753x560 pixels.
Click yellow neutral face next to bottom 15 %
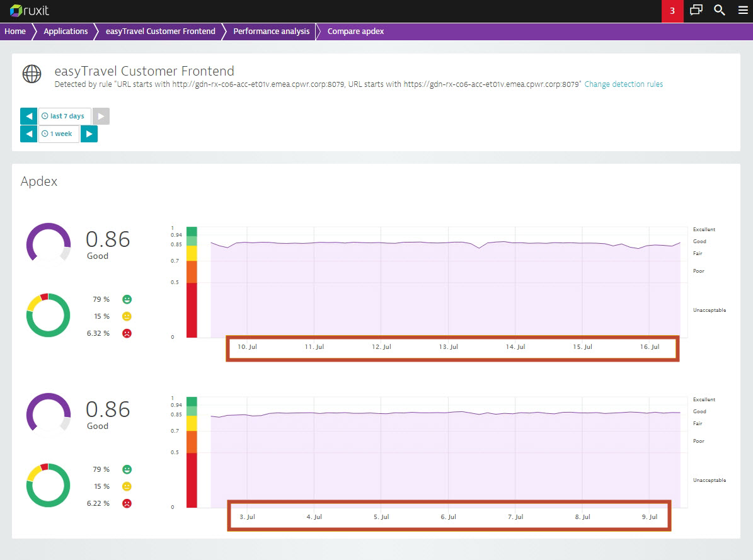127,486
